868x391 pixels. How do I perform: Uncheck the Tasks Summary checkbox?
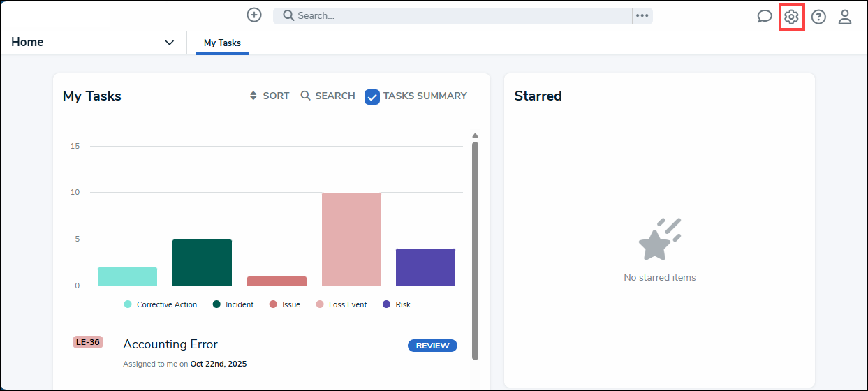pyautogui.click(x=372, y=96)
